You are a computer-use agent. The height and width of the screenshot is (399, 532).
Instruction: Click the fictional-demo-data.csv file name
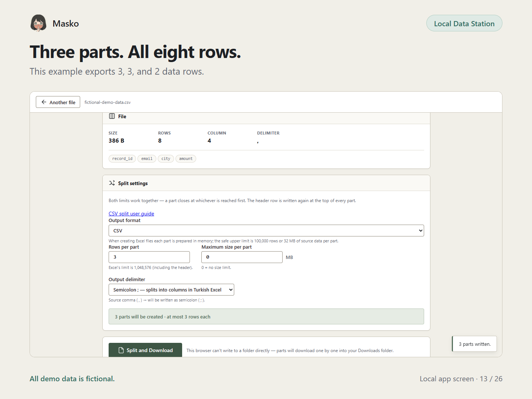[x=108, y=102]
